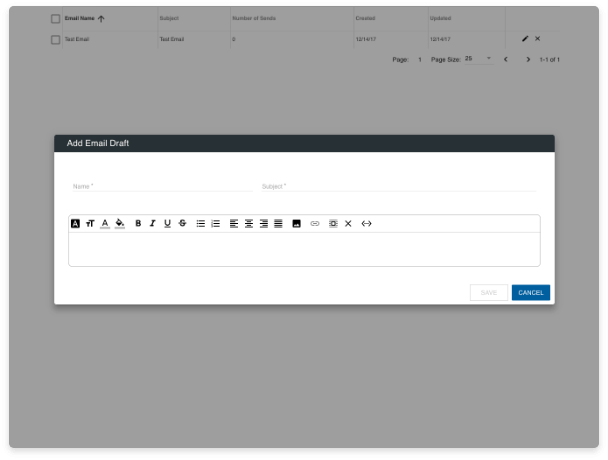Toggle bold formatting in editor toolbar
This screenshot has width=608, height=460.
pyautogui.click(x=138, y=224)
